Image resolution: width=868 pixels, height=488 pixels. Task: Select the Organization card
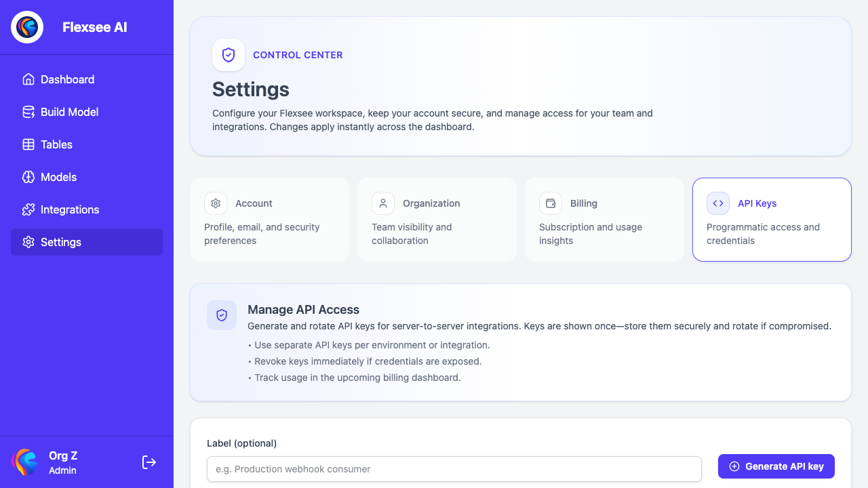tap(437, 220)
